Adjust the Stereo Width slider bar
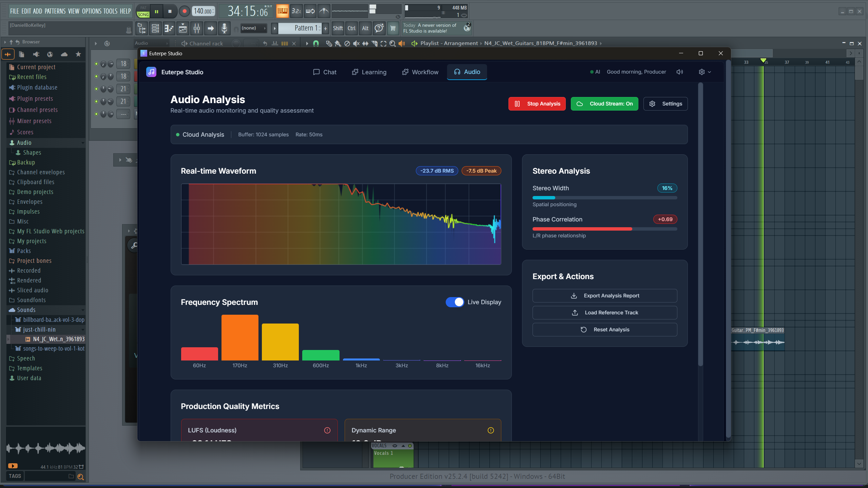Screen dimensions: 868x488 click(604, 198)
